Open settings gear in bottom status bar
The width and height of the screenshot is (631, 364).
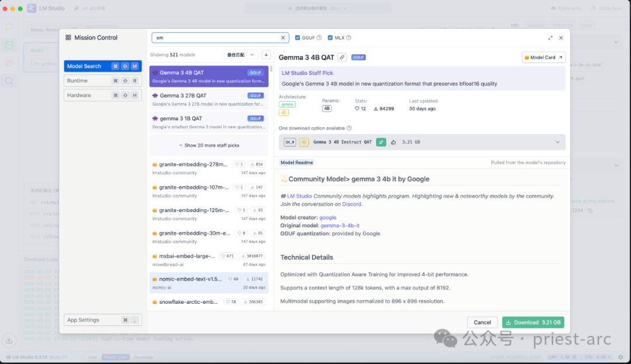tap(621, 357)
